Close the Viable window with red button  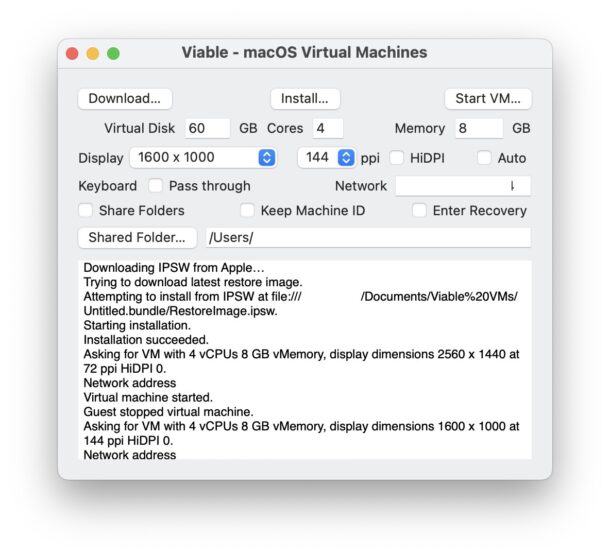(72, 53)
